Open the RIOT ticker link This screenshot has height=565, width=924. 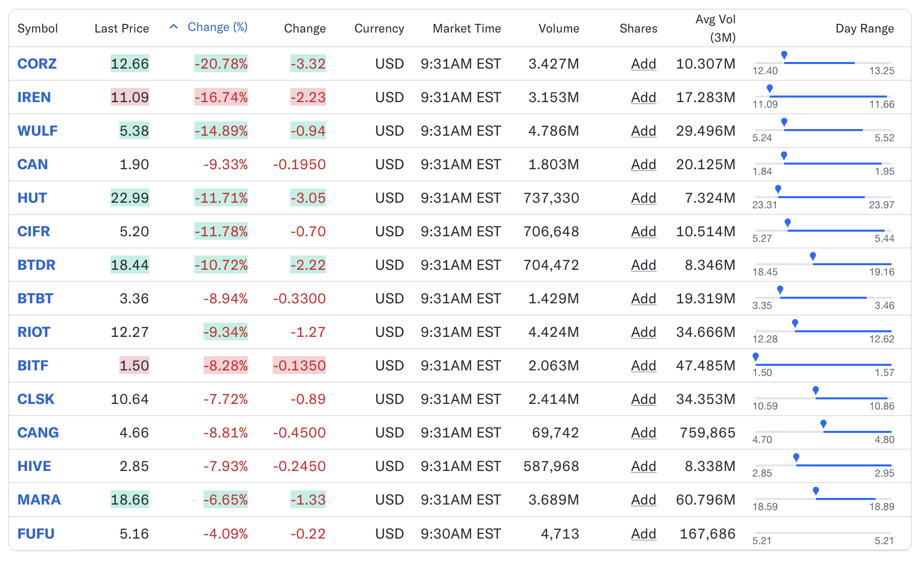click(x=34, y=332)
